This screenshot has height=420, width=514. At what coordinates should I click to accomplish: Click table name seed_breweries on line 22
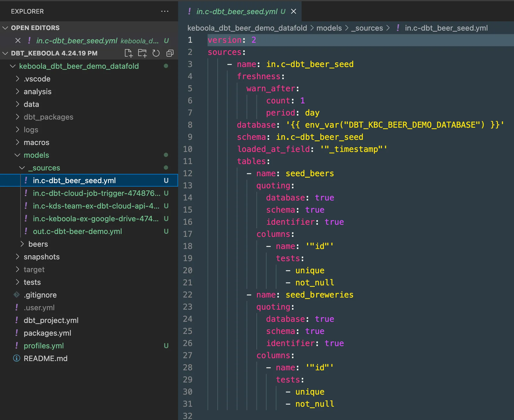319,295
